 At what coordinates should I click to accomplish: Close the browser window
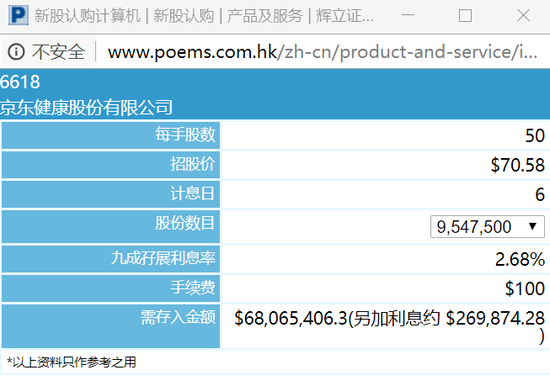pyautogui.click(x=523, y=15)
